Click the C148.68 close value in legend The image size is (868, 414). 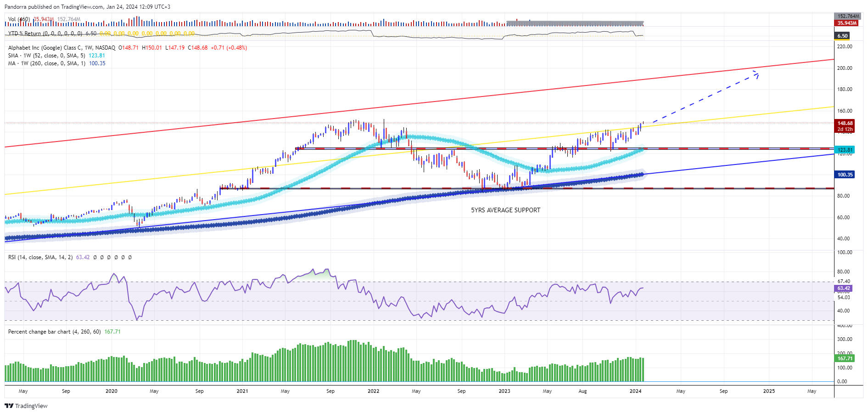tap(198, 48)
